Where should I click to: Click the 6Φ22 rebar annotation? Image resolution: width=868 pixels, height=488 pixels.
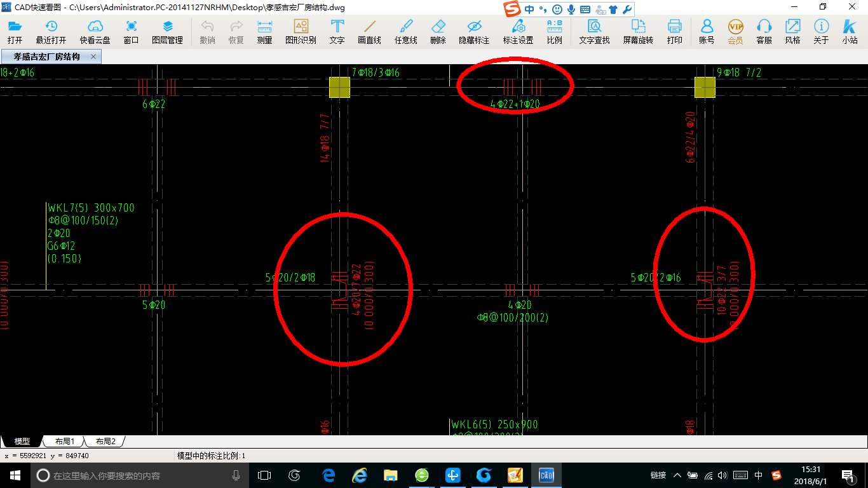tap(154, 104)
